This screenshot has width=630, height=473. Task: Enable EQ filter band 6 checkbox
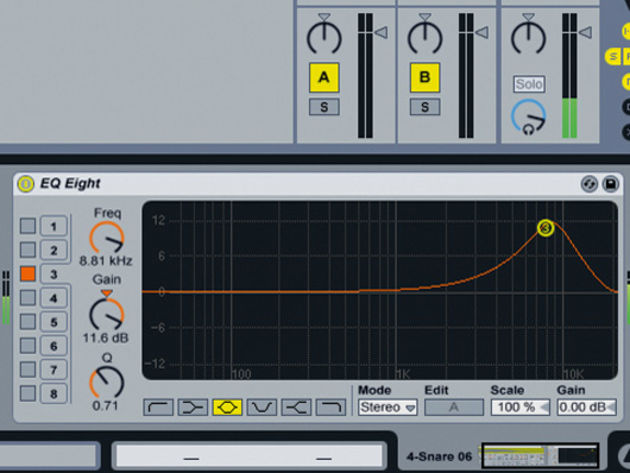[28, 346]
